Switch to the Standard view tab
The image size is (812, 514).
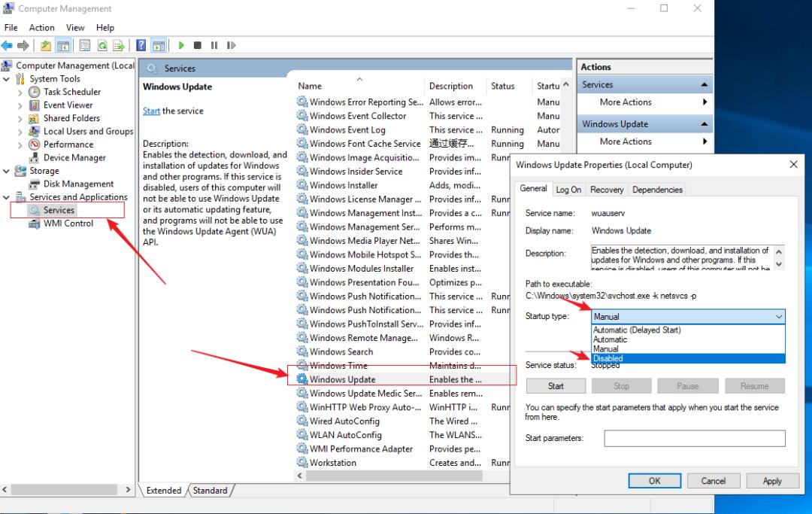point(210,491)
